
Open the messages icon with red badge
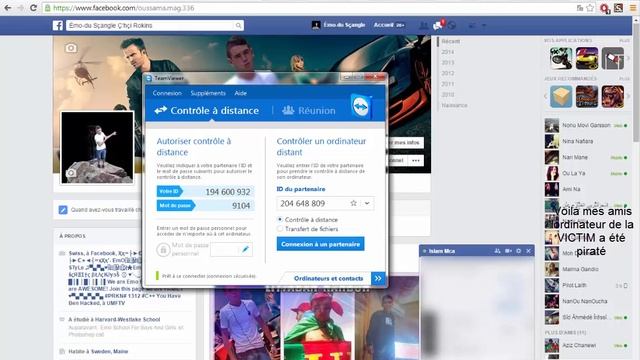coord(438,25)
